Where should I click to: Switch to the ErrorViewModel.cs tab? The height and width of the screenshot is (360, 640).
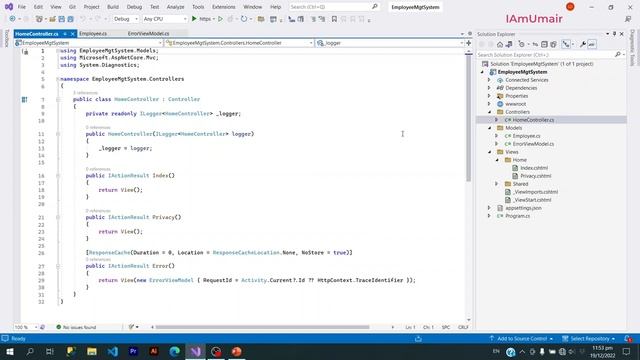(x=149, y=33)
